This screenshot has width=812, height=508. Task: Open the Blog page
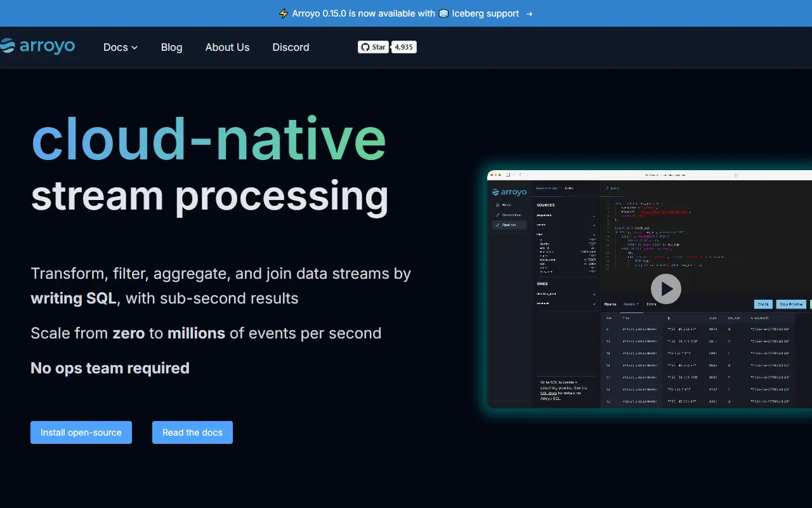click(x=171, y=47)
